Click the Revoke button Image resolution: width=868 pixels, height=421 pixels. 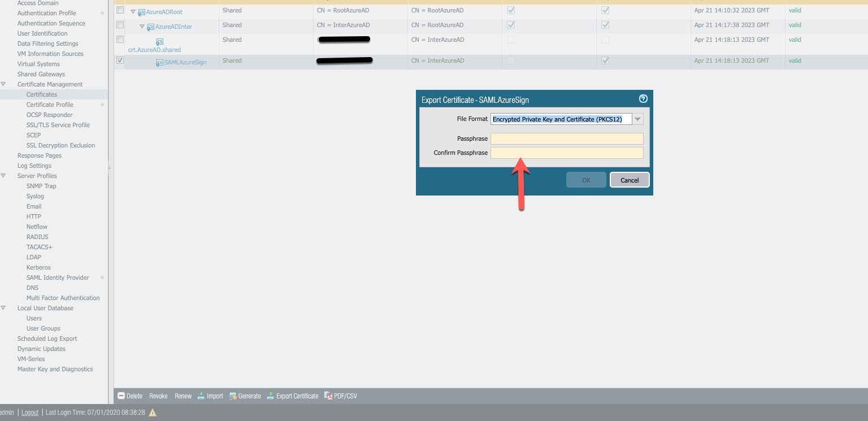(x=158, y=396)
